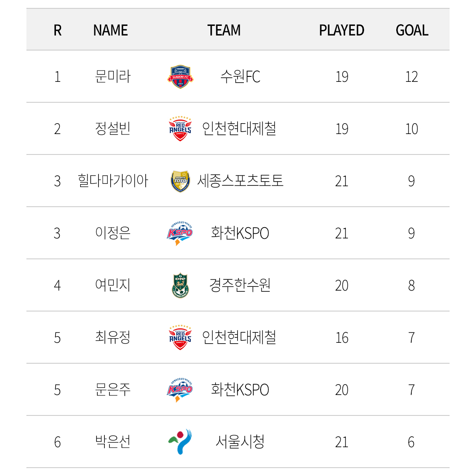The height and width of the screenshot is (476, 476).
Task: Click the Red Angels logo beside 정설빈
Action: tap(180, 129)
